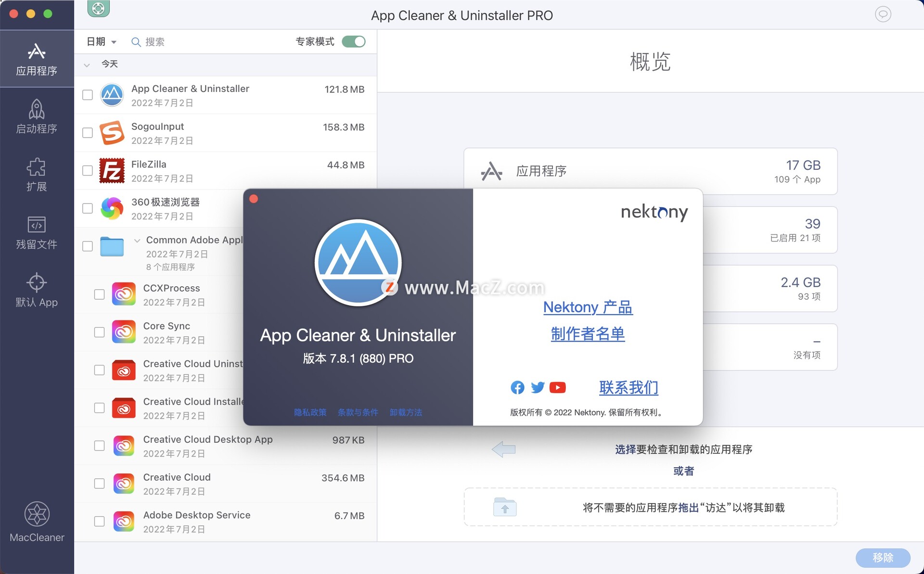Click the FileZilla app icon
Image resolution: width=924 pixels, height=574 pixels.
pos(112,170)
